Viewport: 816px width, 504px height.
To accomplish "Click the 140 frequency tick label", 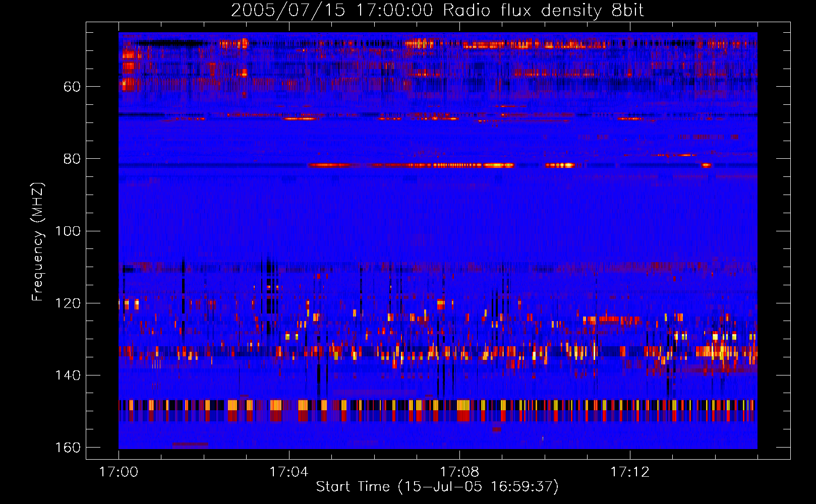I will pyautogui.click(x=68, y=375).
